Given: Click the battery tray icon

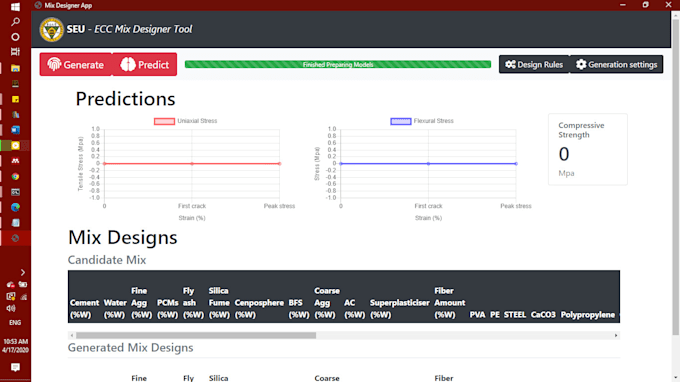Looking at the screenshot, I should tap(23, 284).
